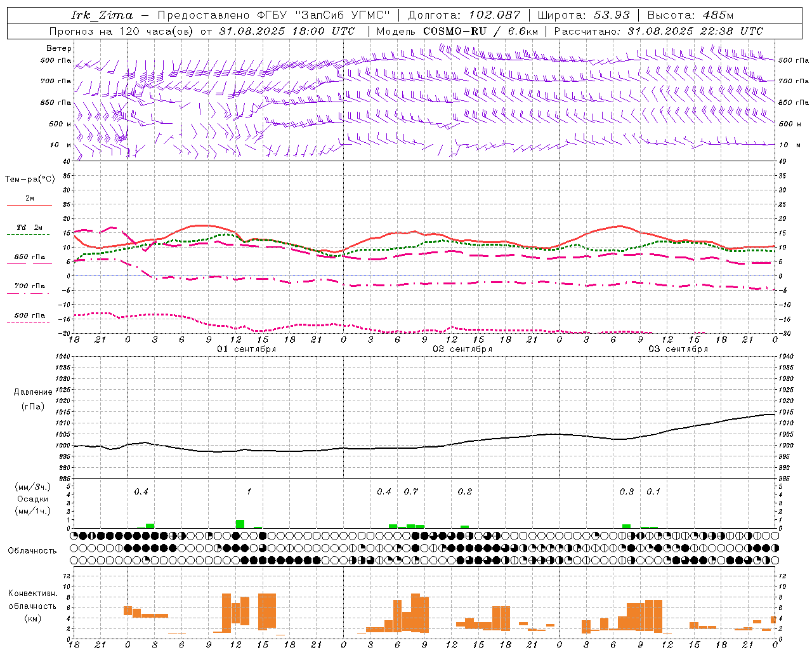The height and width of the screenshot is (650, 812).
Task: Click the latitude value Широта: 53.93
Action: point(584,15)
